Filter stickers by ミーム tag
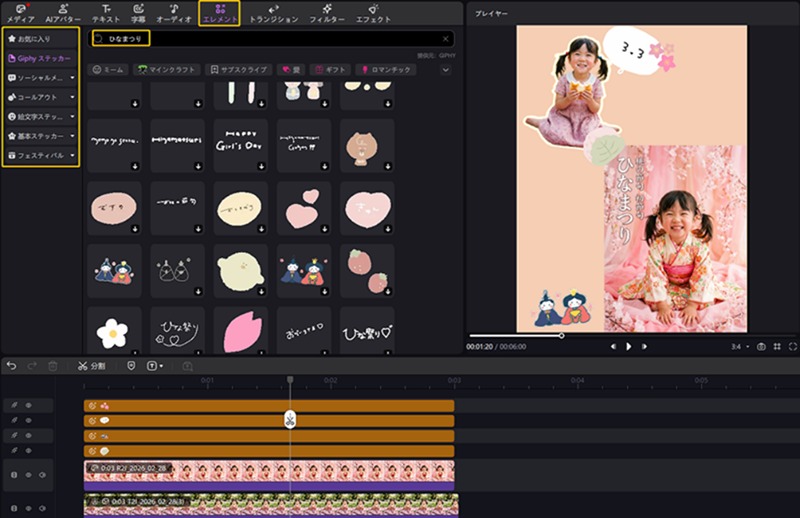Screen dimensions: 800x518 click(x=108, y=70)
